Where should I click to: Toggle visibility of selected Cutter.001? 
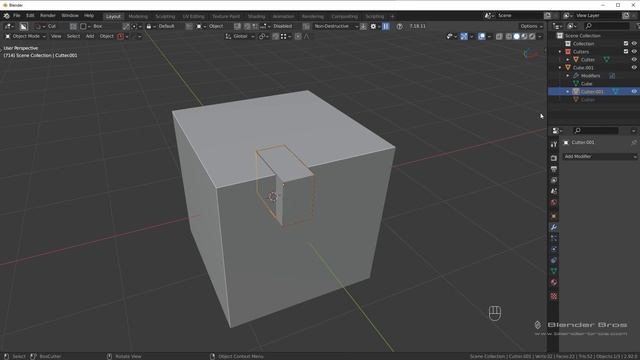[x=634, y=91]
